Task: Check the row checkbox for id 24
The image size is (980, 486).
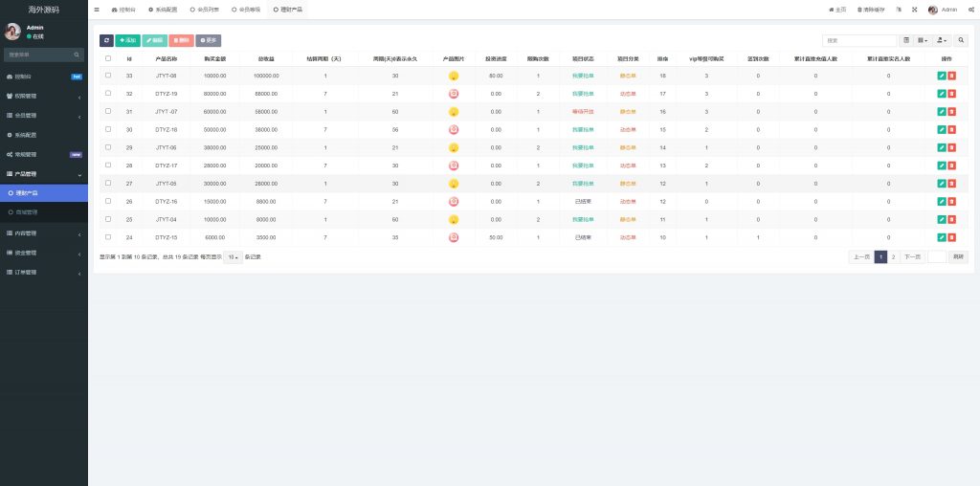Action: 108,236
